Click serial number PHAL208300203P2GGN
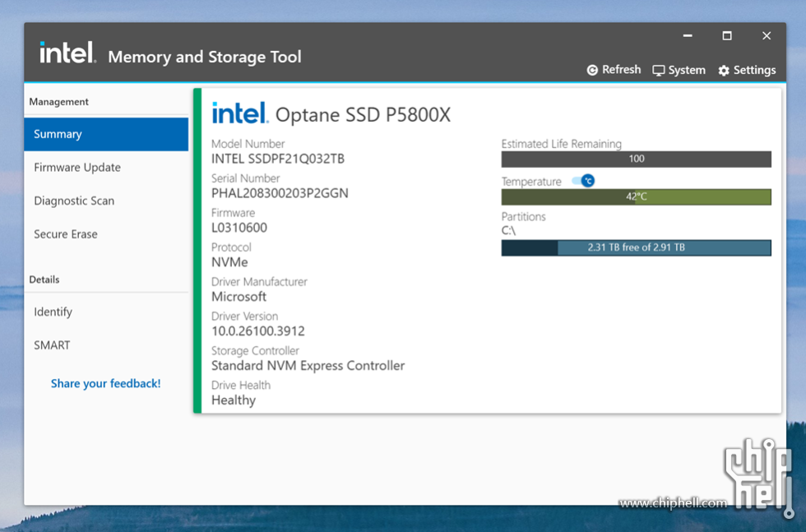 (280, 193)
